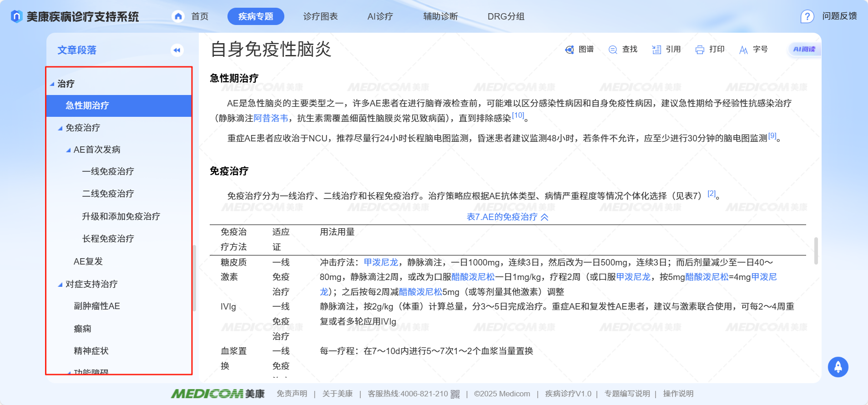Screen dimensions: 868x405
Task: Open the DRG分组 tab
Action: tap(506, 16)
